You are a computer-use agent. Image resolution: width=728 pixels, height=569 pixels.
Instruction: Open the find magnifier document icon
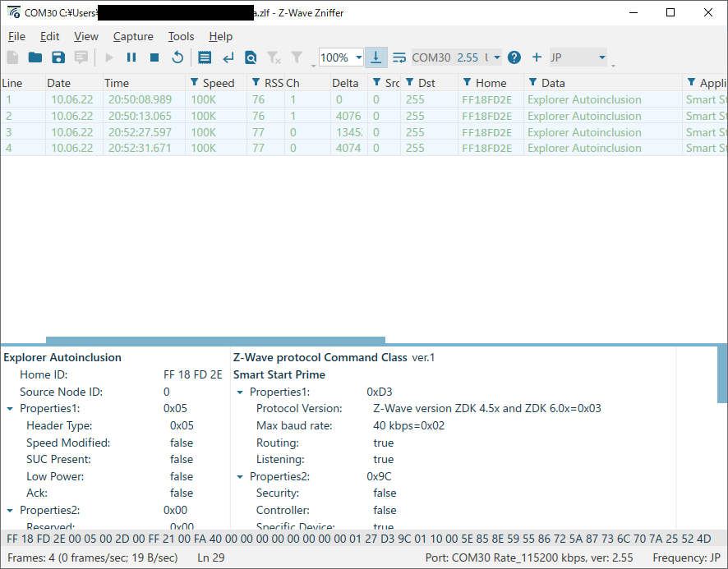tap(251, 57)
